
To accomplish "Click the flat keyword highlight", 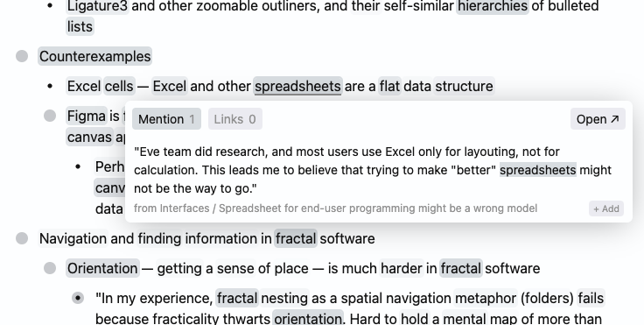I will tap(389, 86).
